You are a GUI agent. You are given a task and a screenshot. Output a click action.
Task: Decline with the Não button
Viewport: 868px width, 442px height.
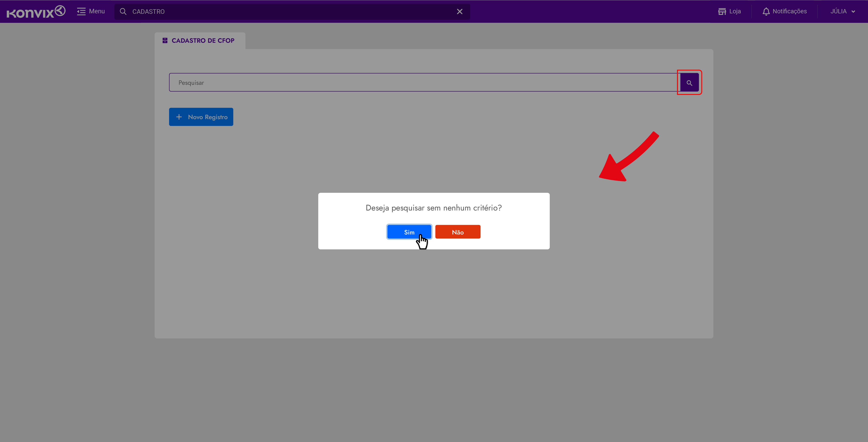458,232
